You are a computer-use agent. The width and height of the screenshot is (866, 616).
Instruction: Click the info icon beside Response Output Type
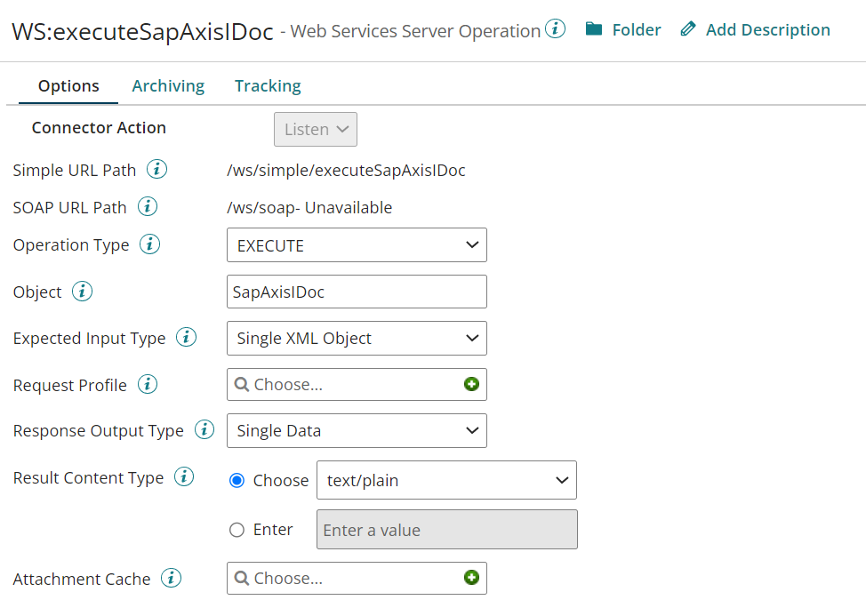[x=204, y=430]
